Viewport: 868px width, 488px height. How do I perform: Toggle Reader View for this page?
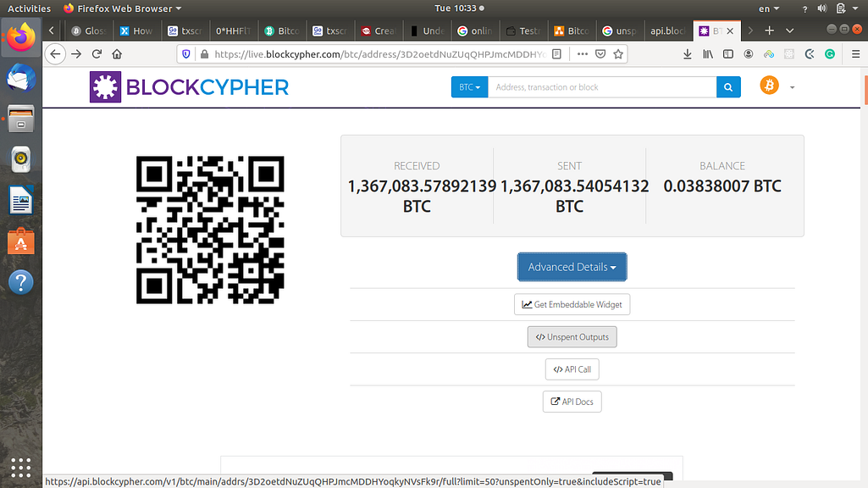pos(555,53)
